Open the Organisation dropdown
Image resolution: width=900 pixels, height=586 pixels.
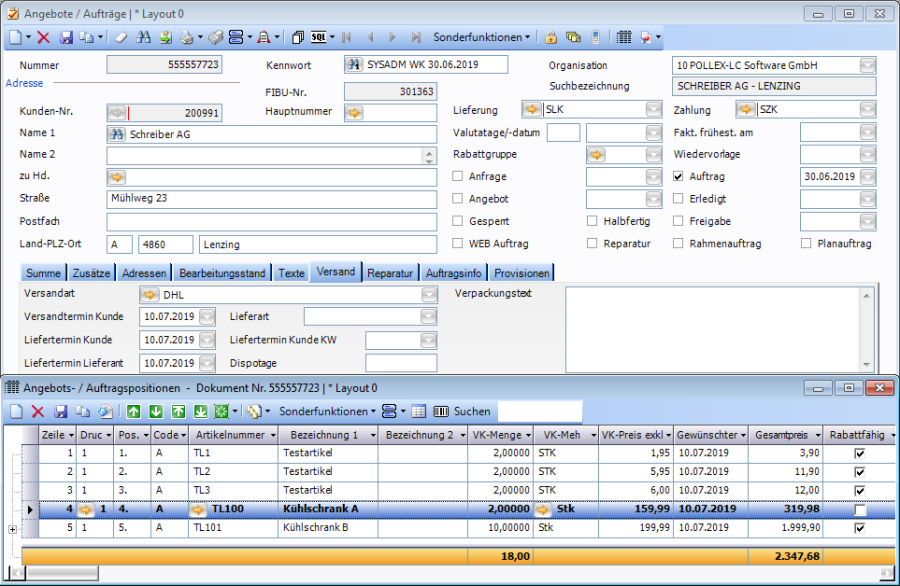point(867,65)
